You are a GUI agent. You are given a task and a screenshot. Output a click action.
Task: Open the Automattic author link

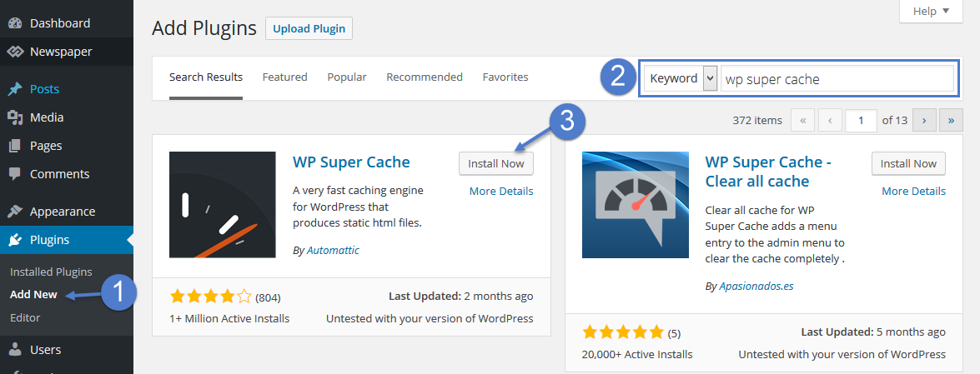[333, 251]
